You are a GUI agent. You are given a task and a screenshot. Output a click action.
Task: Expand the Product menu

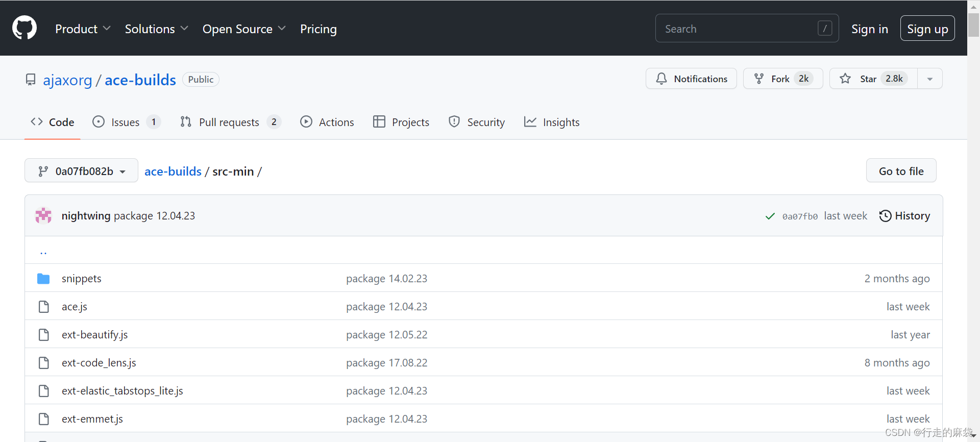pyautogui.click(x=83, y=29)
